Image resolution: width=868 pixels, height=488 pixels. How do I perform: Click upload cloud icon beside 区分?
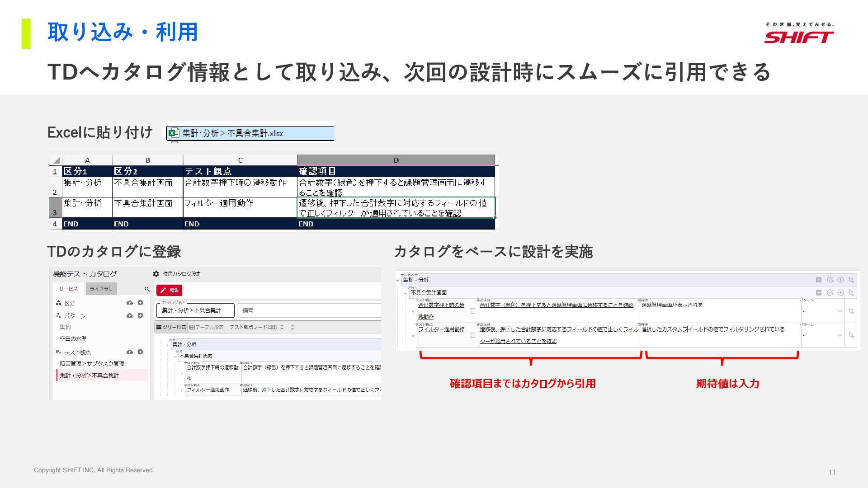pos(130,303)
